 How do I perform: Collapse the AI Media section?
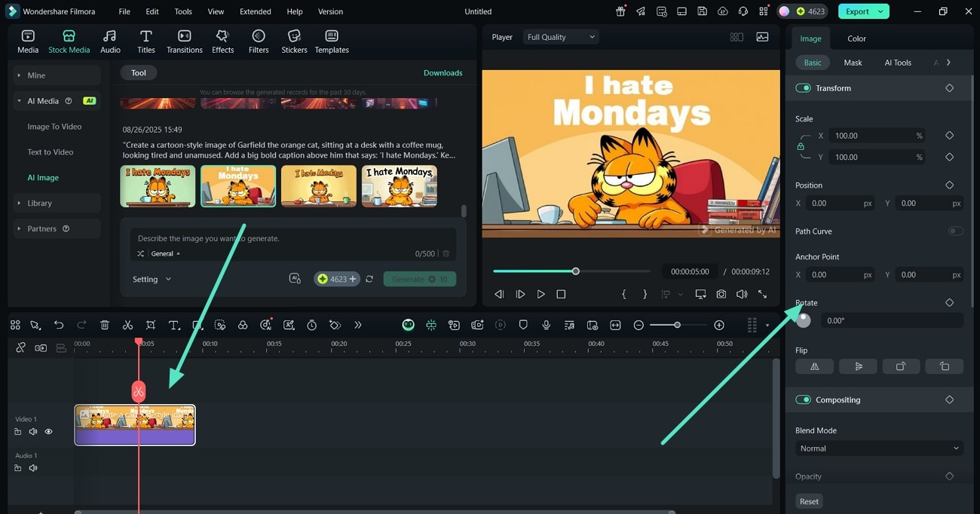point(57,101)
